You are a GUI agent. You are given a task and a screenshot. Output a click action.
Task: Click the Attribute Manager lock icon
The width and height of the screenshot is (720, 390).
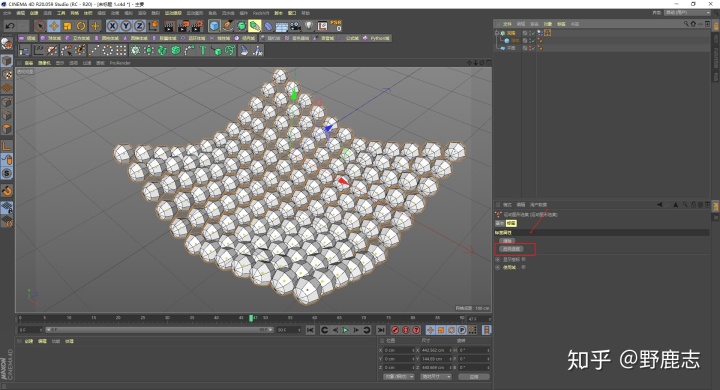[x=693, y=204]
